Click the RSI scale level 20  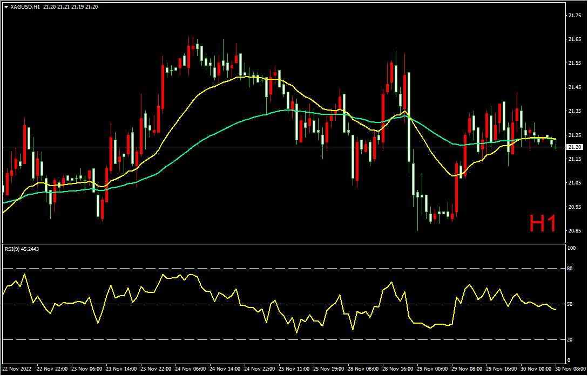[x=571, y=340]
